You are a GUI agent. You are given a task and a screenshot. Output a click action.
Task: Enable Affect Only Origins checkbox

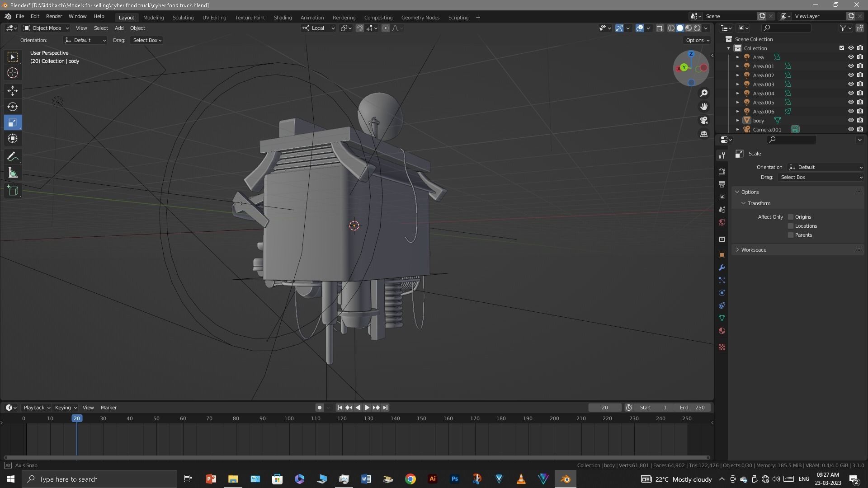[791, 217]
